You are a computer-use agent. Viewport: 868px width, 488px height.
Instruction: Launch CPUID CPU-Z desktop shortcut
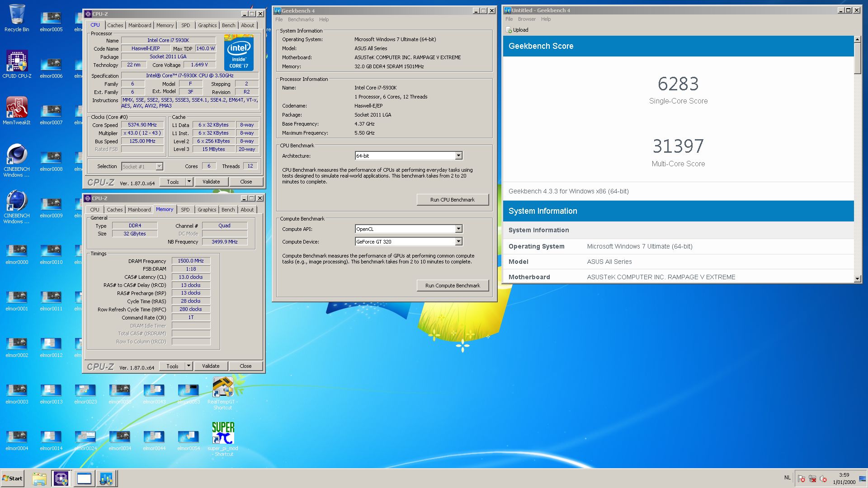[17, 64]
